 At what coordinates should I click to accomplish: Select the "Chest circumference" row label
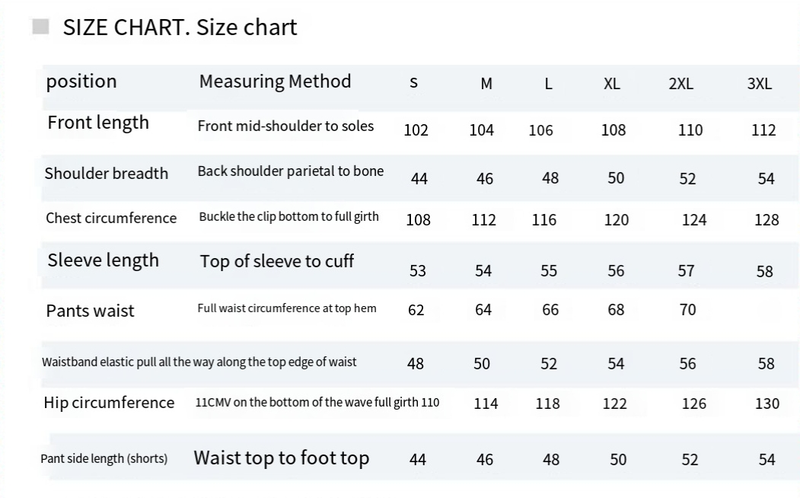click(x=111, y=218)
